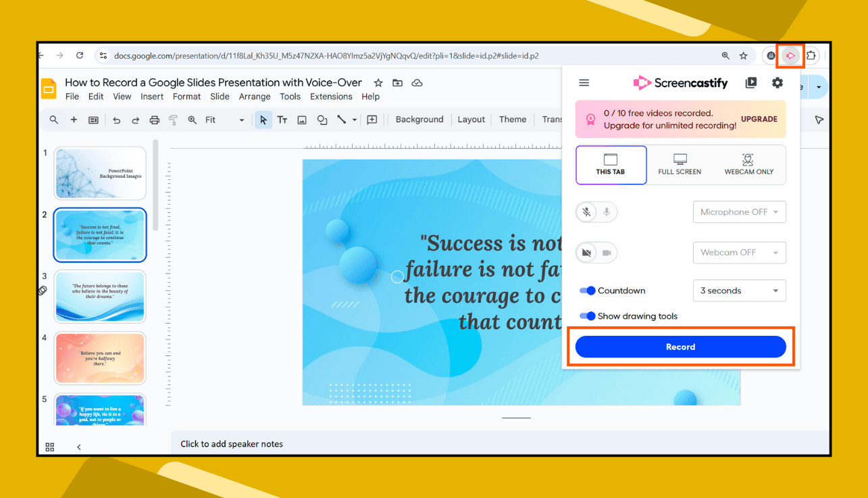Image resolution: width=868 pixels, height=498 pixels.
Task: Switch to the FULL SCREEN recording tab
Action: click(x=679, y=164)
